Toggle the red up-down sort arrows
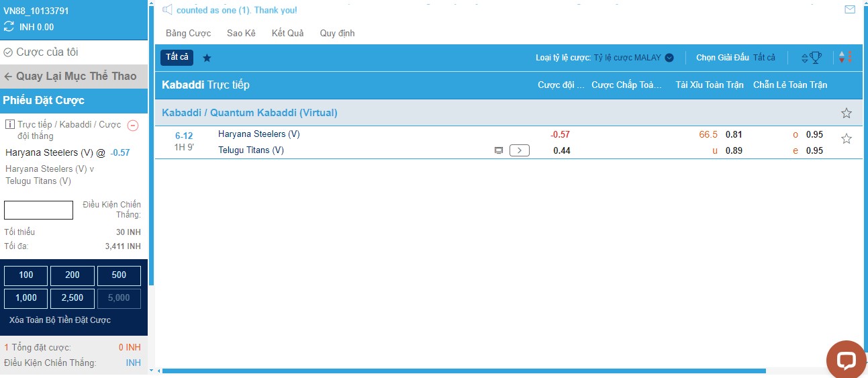The height and width of the screenshot is (378, 868). 846,58
